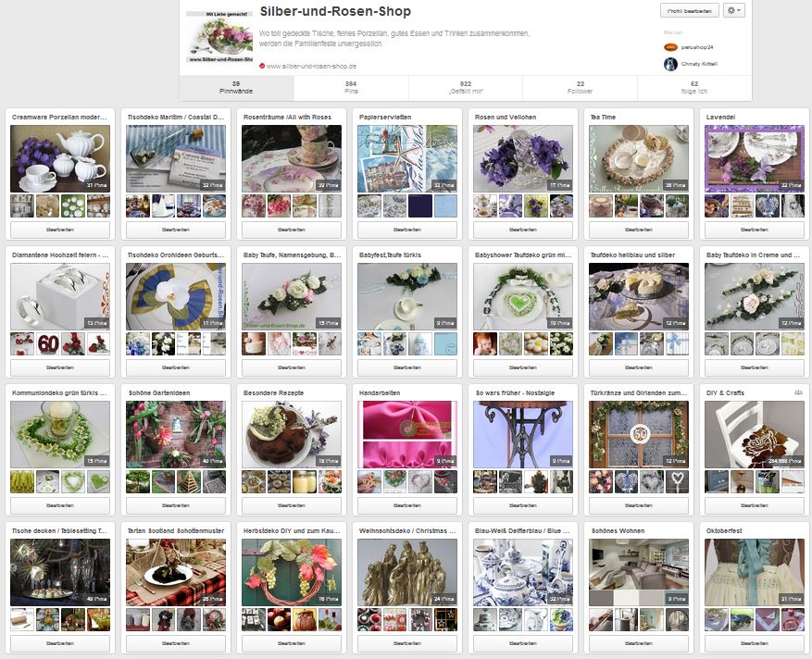Switch to the Pins tab

pos(351,88)
